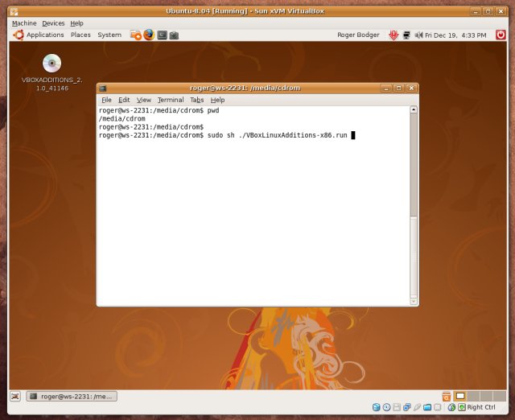Click the VirtualBox network adapters icon
This screenshot has height=420, width=515.
pyautogui.click(x=407, y=407)
